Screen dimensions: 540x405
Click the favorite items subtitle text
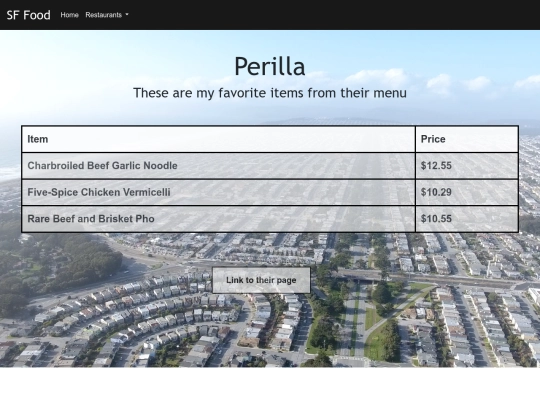270,93
